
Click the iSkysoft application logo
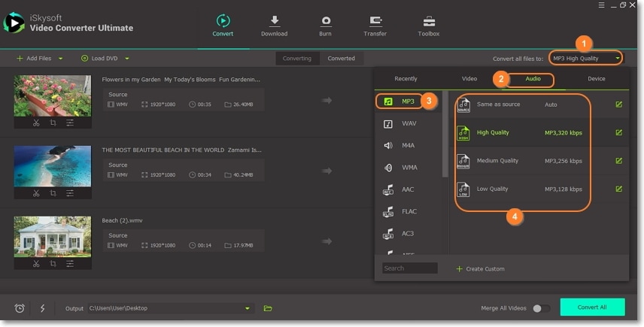click(x=14, y=23)
